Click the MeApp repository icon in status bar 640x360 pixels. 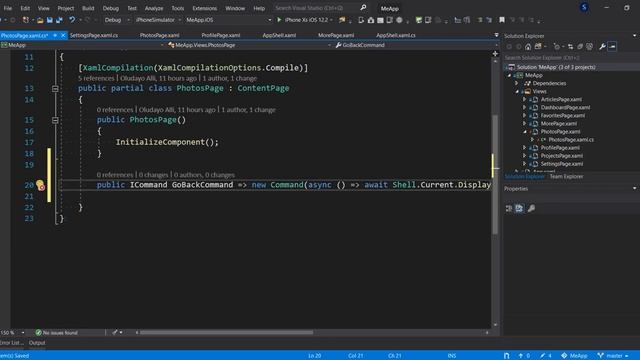(564, 356)
